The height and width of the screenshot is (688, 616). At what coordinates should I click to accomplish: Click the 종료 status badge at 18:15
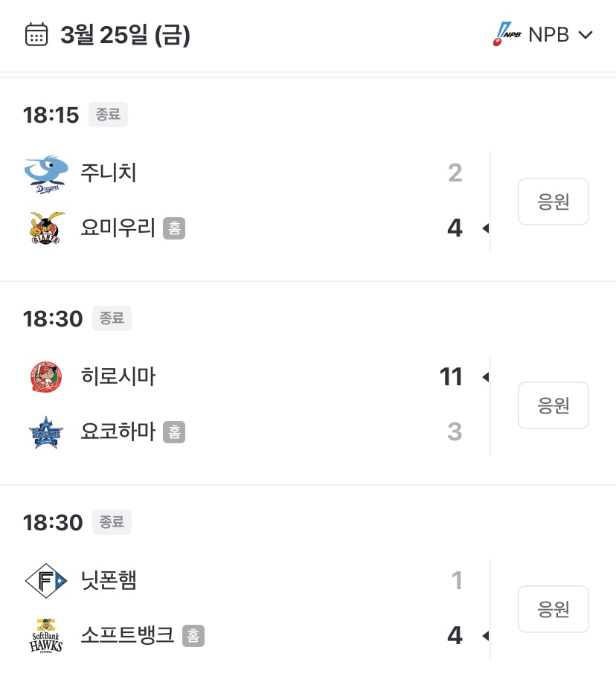click(109, 115)
